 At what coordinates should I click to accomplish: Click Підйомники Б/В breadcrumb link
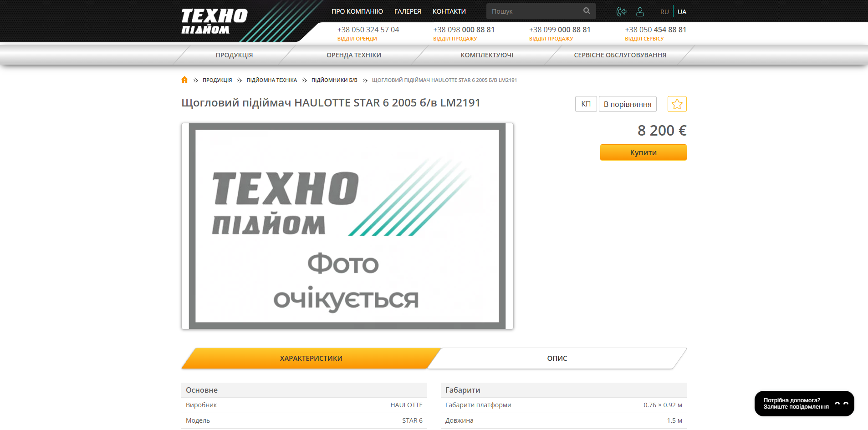[334, 80]
